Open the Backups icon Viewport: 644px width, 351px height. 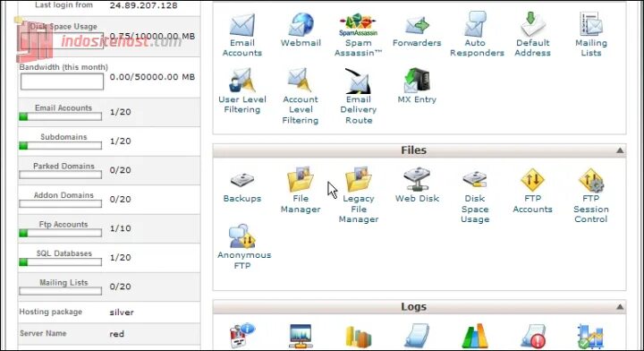tap(241, 180)
